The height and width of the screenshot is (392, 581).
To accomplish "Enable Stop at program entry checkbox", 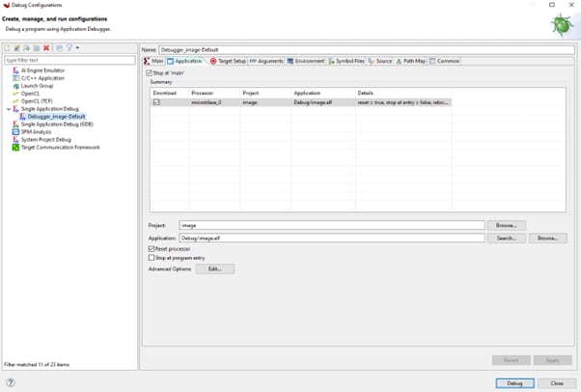I will (x=152, y=258).
